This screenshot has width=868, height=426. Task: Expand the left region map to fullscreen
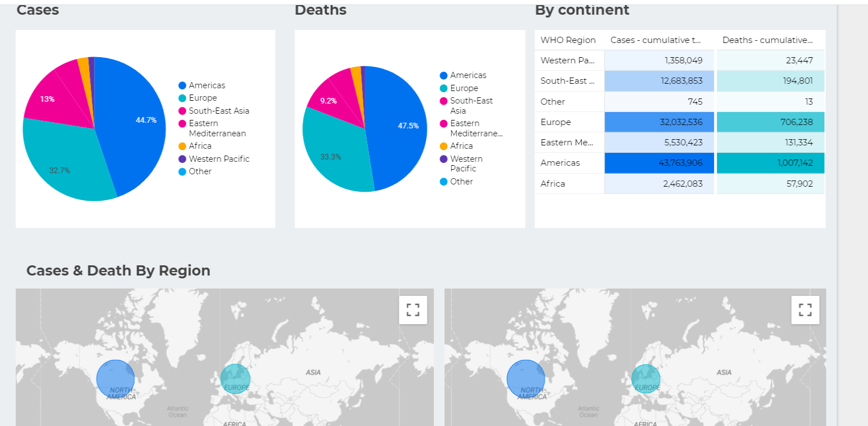413,309
